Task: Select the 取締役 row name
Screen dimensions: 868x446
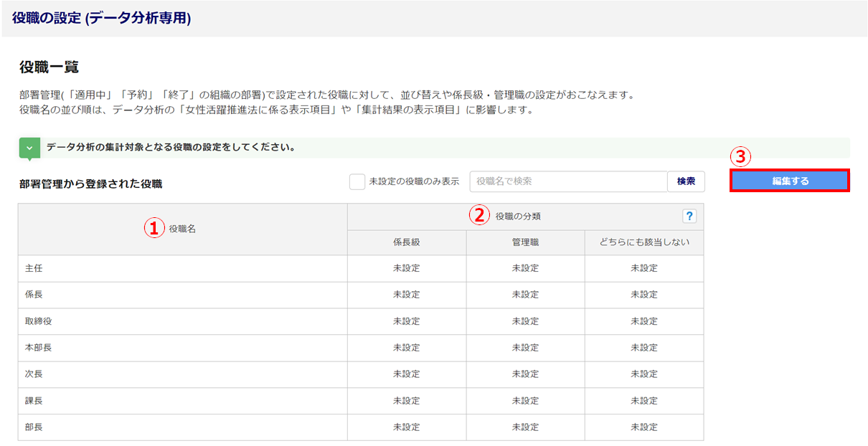Action: pyautogui.click(x=39, y=321)
